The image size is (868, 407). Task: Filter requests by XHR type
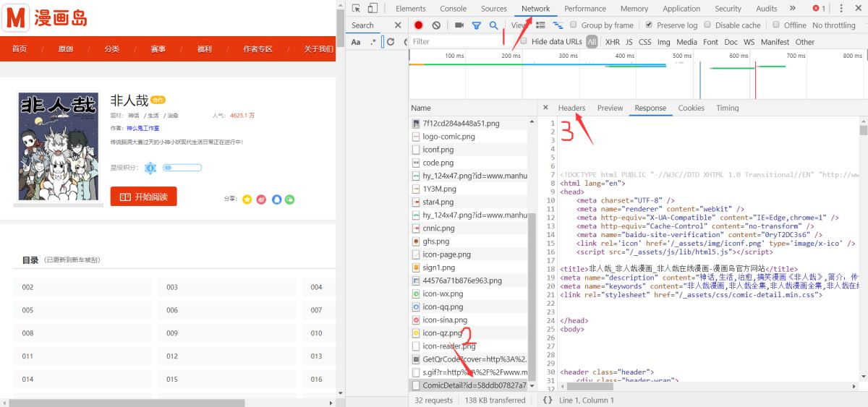tap(612, 42)
